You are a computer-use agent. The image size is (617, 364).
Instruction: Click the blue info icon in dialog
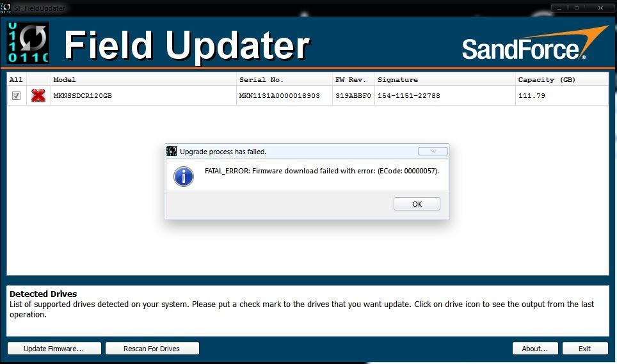pyautogui.click(x=183, y=177)
